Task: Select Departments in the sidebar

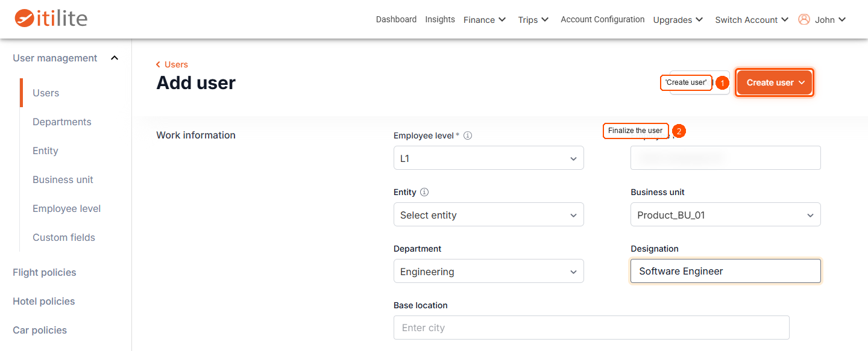Action: [x=62, y=122]
